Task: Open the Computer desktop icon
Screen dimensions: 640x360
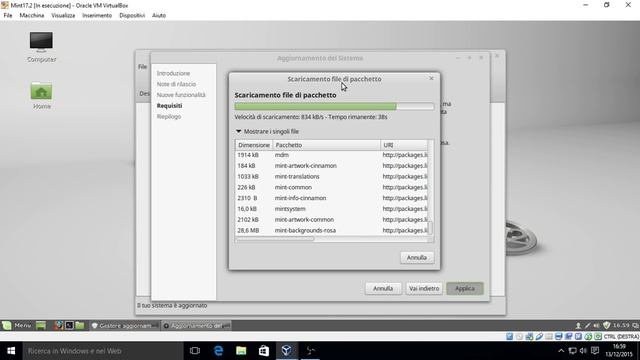Action: [41, 47]
